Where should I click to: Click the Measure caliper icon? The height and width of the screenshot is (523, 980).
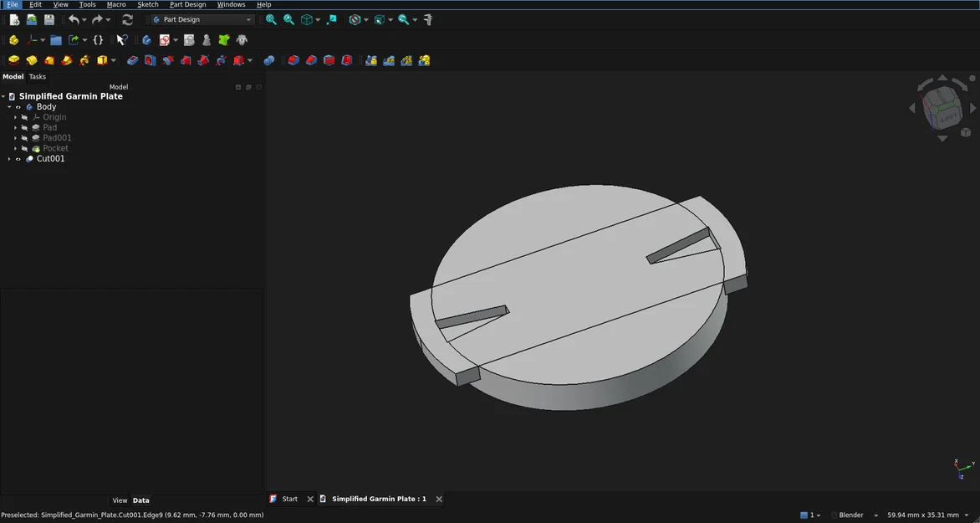(428, 19)
